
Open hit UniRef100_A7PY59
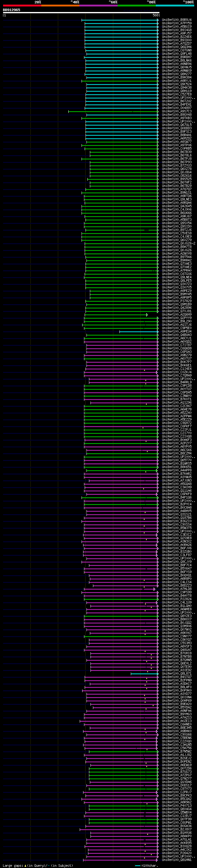176,23
